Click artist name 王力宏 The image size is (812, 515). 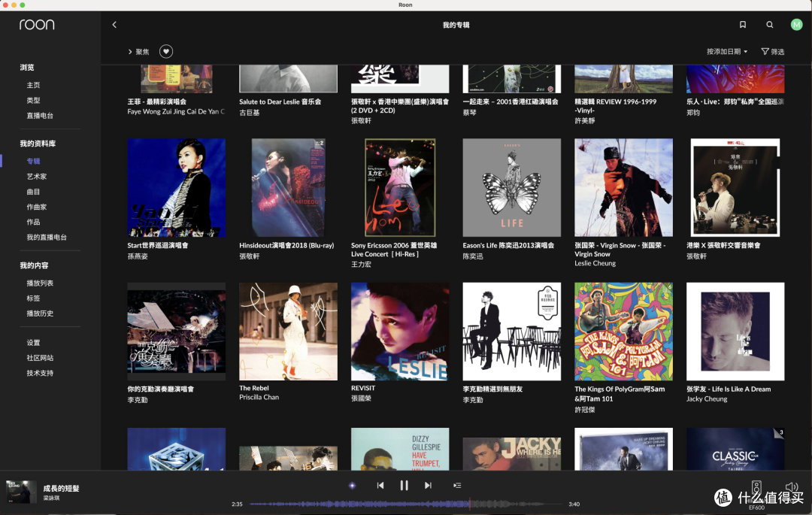(x=362, y=265)
